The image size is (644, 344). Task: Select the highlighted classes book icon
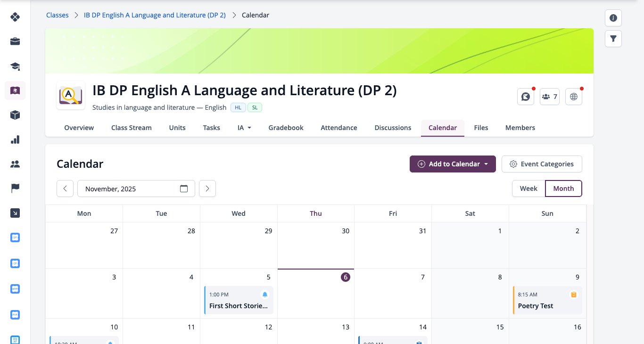[15, 90]
